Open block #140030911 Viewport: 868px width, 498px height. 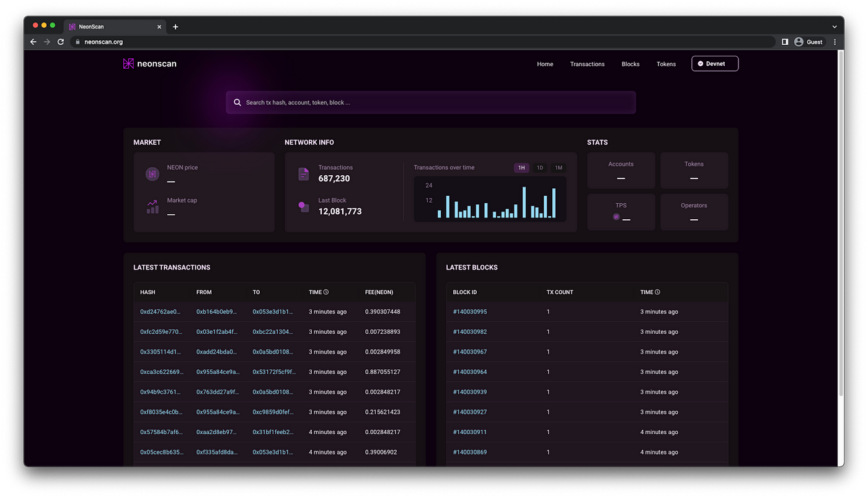pyautogui.click(x=470, y=432)
